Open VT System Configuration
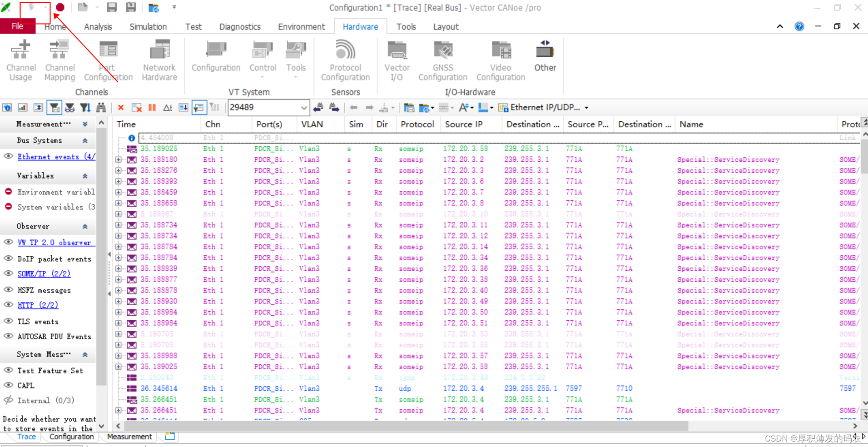 point(216,57)
